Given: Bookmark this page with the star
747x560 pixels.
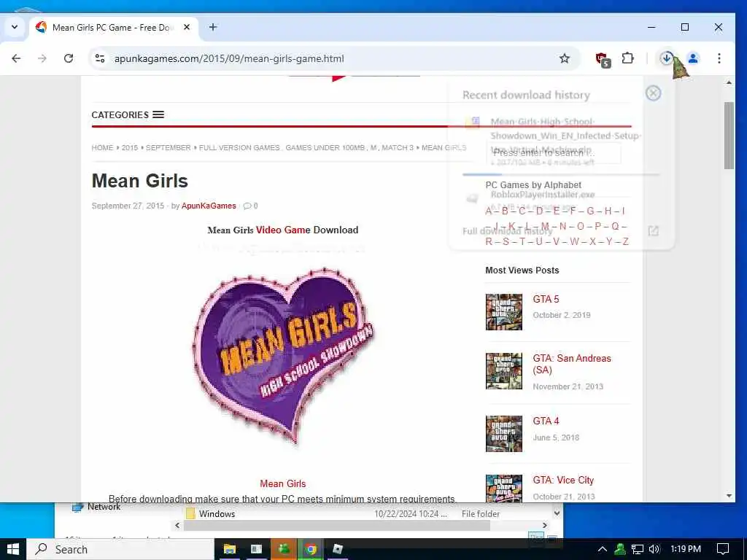Looking at the screenshot, I should (x=565, y=58).
